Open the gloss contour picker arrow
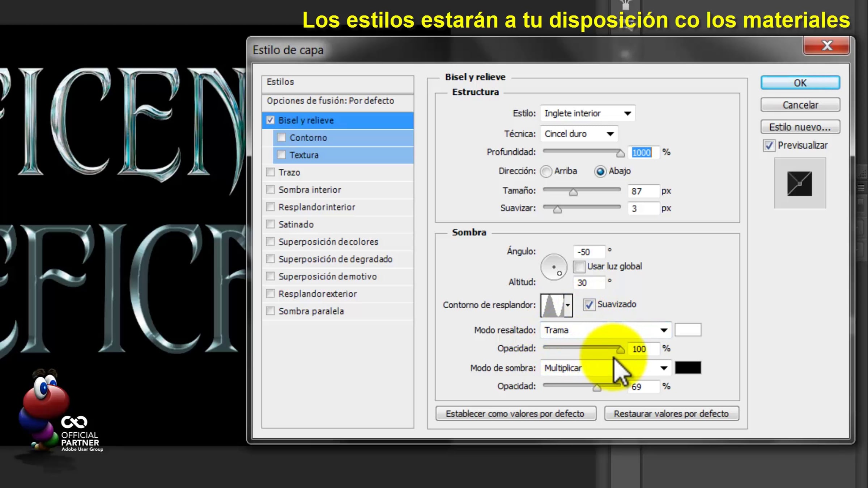The height and width of the screenshot is (488, 868). (568, 305)
